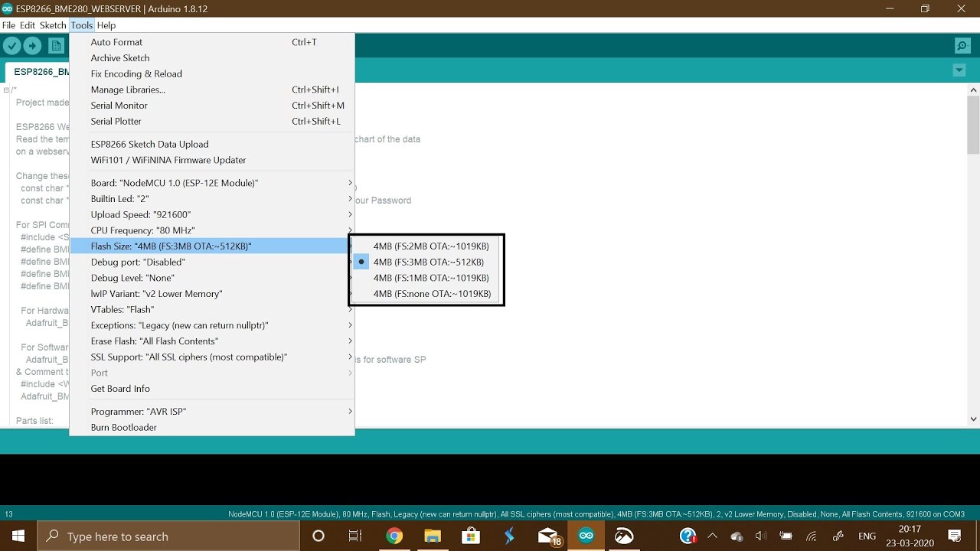Expand the Upload Speed "921600" submenu
The height and width of the screenshot is (551, 980).
click(x=212, y=215)
